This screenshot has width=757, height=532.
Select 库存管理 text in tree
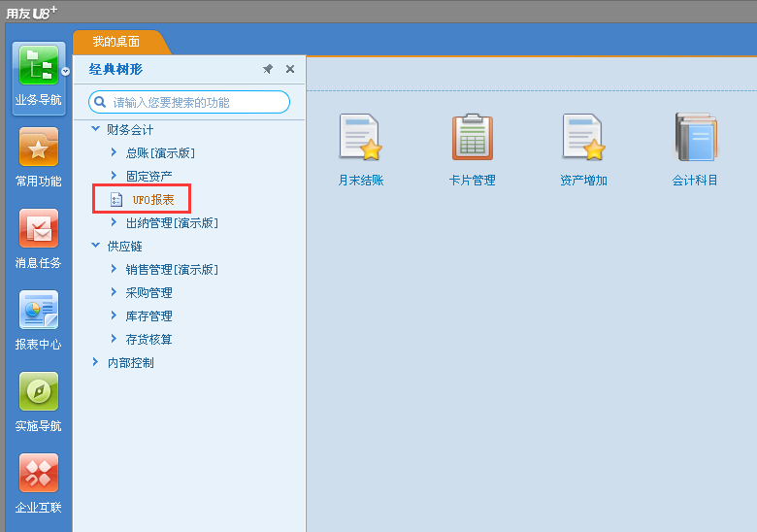click(149, 316)
